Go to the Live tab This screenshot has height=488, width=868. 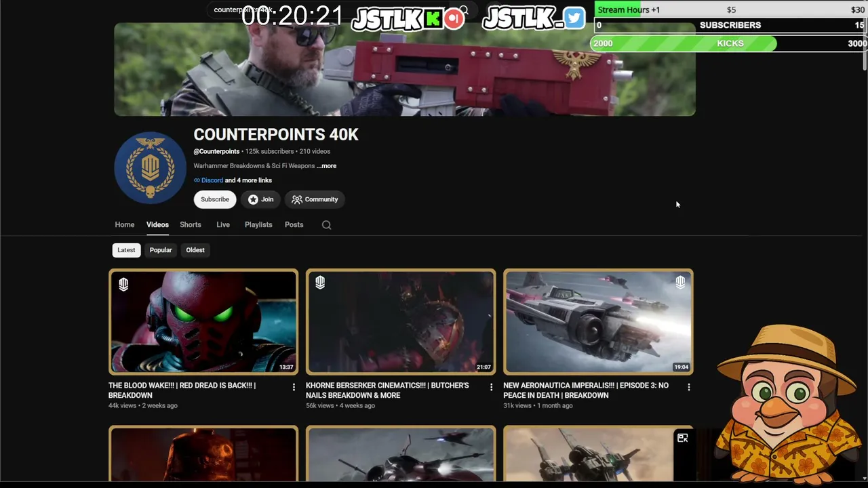click(223, 225)
